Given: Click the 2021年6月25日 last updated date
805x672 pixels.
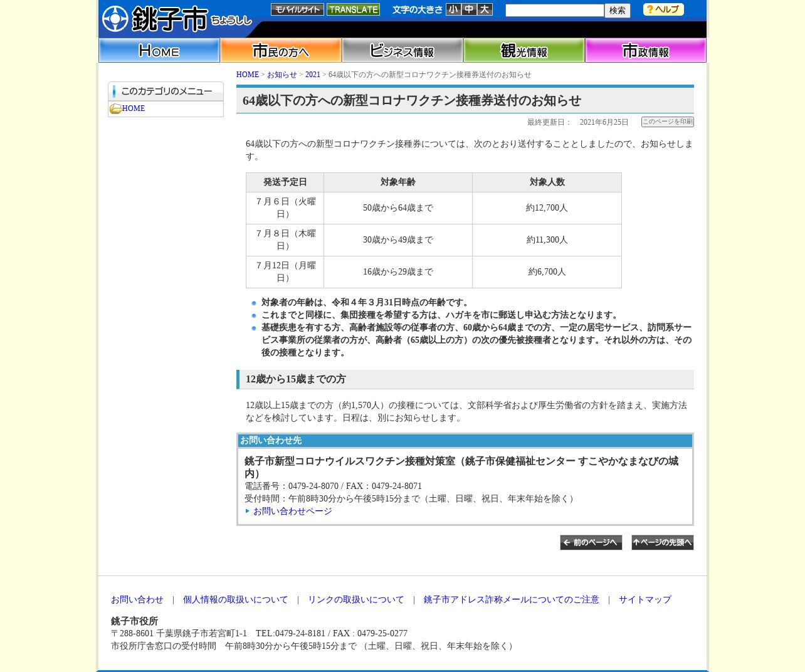Looking at the screenshot, I should point(604,122).
